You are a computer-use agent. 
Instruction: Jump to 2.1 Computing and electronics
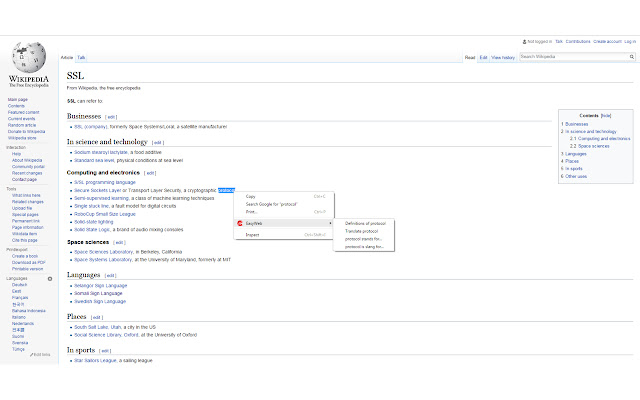pos(600,139)
